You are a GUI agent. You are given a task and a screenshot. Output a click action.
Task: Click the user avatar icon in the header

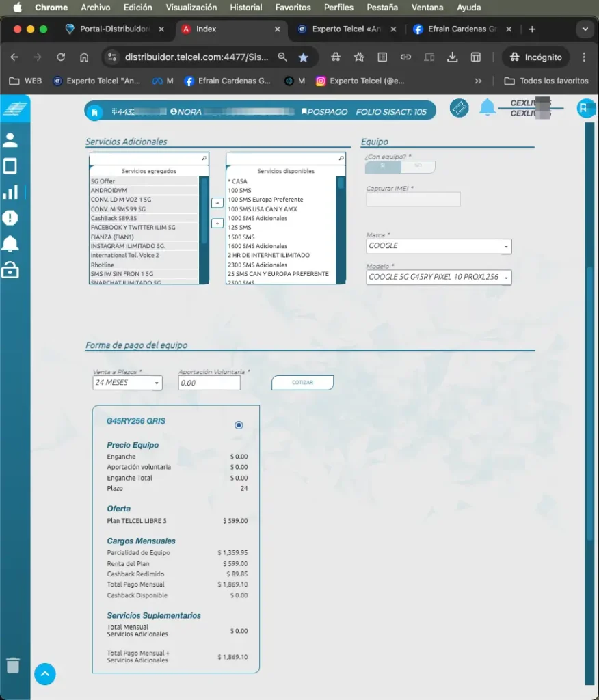tap(585, 108)
